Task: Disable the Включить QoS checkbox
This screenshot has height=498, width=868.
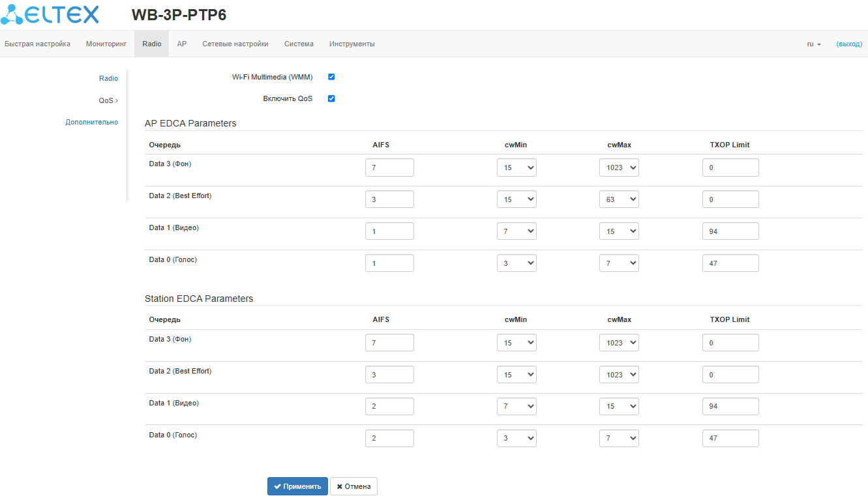Action: 331,99
